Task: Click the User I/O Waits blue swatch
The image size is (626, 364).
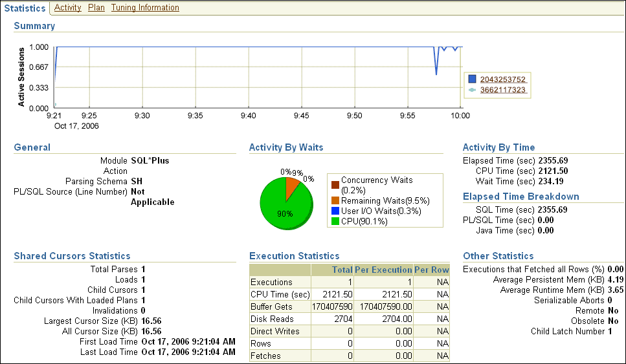Action: point(333,211)
